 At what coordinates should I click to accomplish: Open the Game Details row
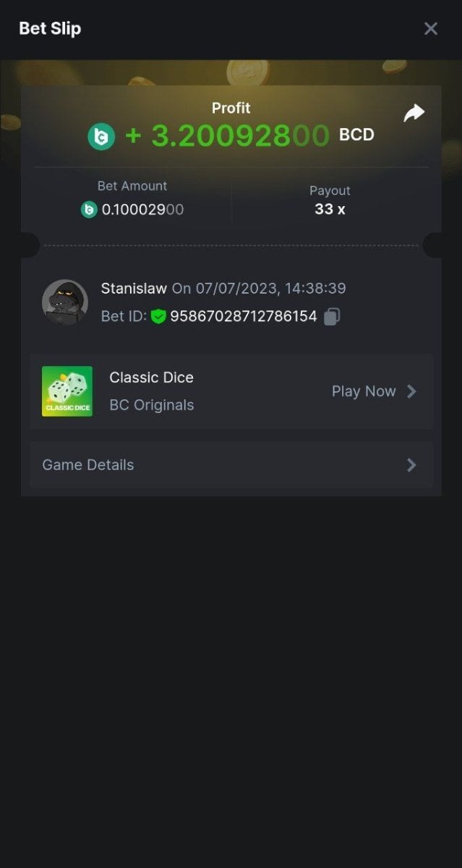231,465
